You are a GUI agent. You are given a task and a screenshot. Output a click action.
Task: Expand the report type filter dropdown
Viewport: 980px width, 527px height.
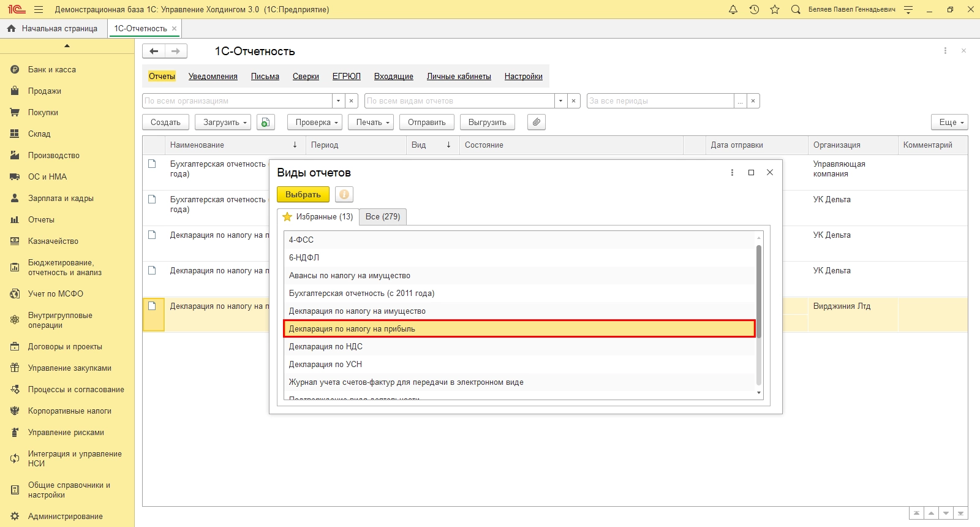coord(560,100)
